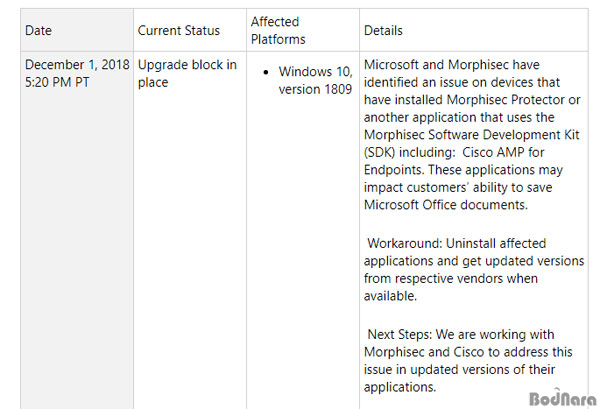Click the Microsoft and Morphisec have text
The height and width of the screenshot is (409, 600).
[452, 65]
